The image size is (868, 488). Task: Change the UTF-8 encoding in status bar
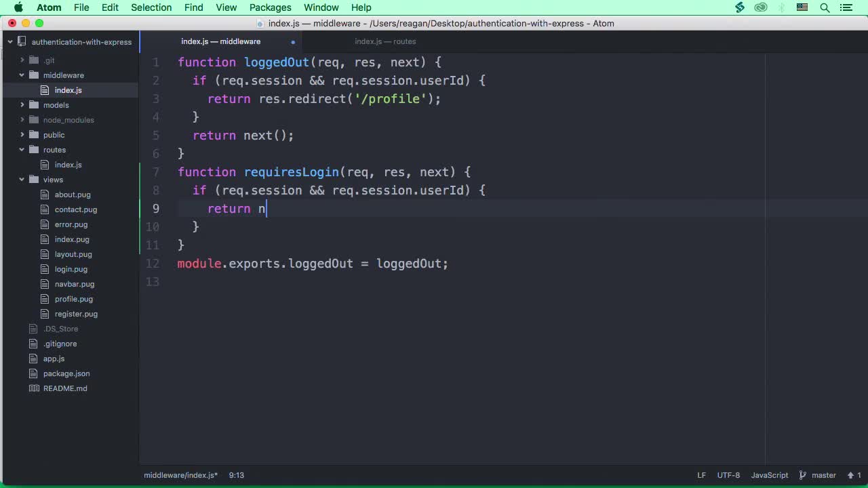click(728, 475)
